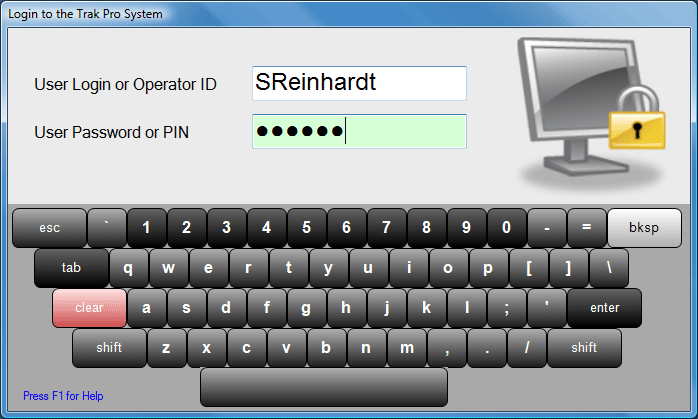This screenshot has height=419, width=698.
Task: Tap the number 0 key
Action: (507, 228)
